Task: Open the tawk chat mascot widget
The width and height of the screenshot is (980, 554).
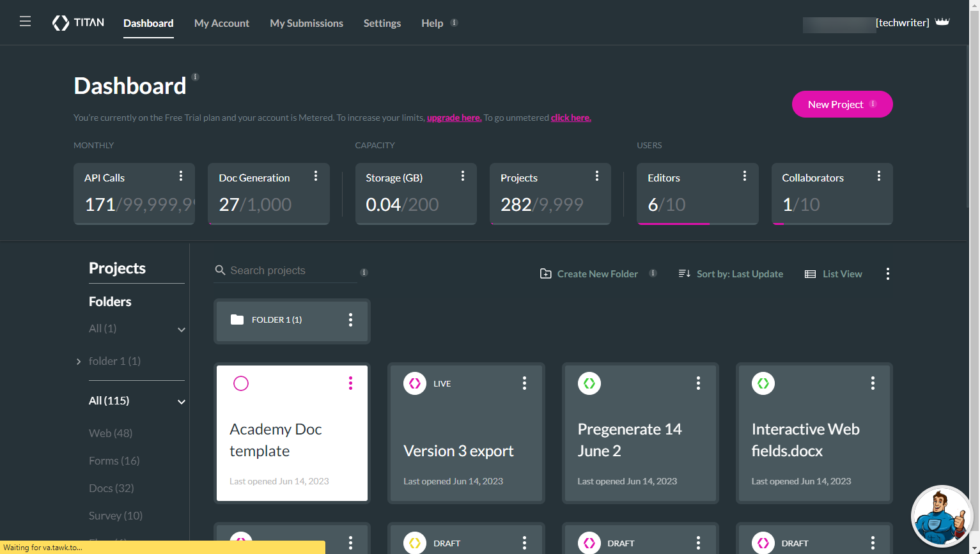Action: (941, 516)
